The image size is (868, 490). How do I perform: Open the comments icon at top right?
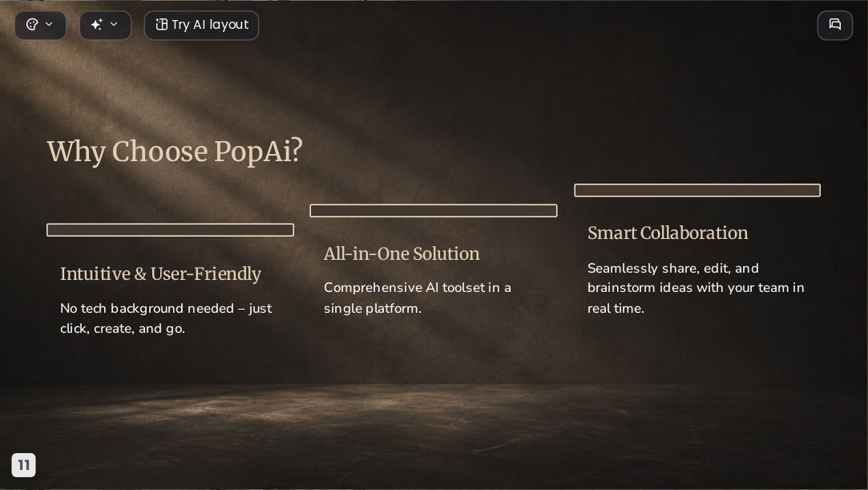pos(835,25)
